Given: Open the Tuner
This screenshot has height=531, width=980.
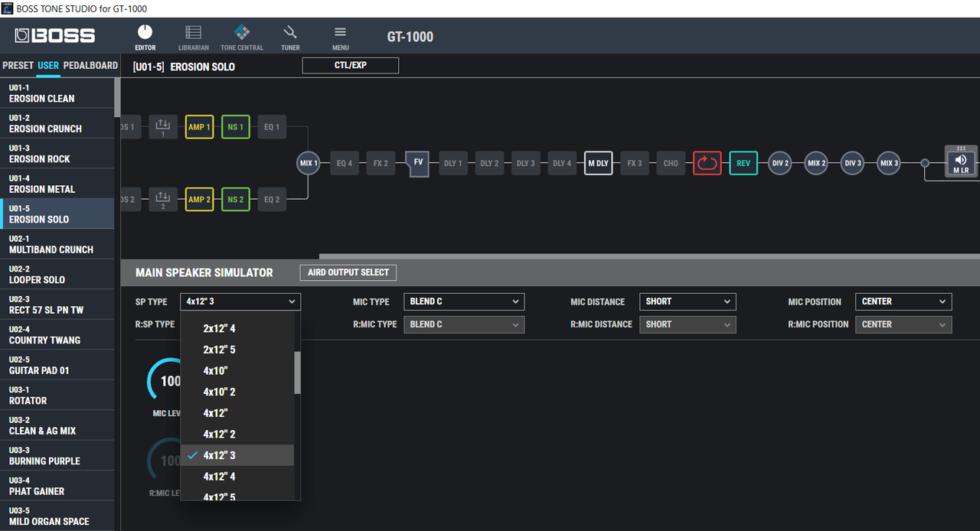Looking at the screenshot, I should click(x=290, y=37).
